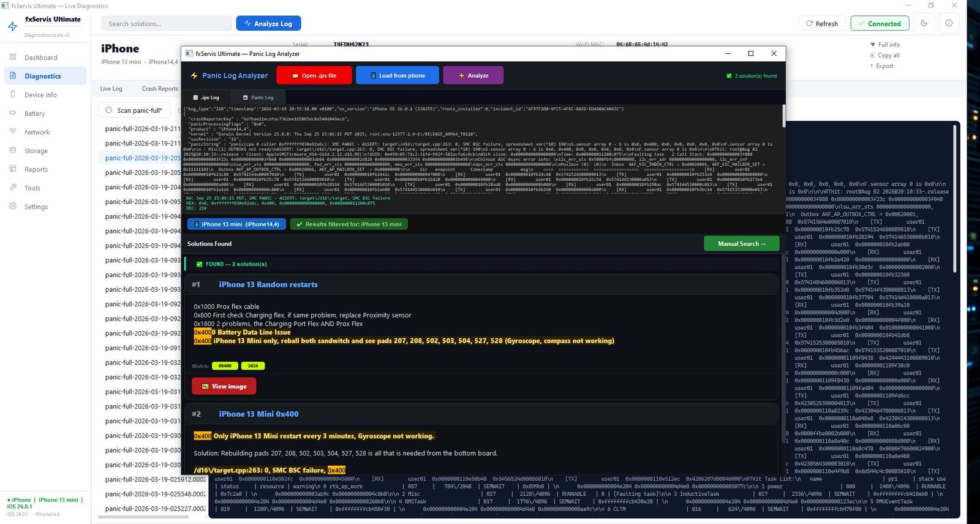
Task: Maximize the Panic Log Analyzer window
Action: (x=751, y=53)
